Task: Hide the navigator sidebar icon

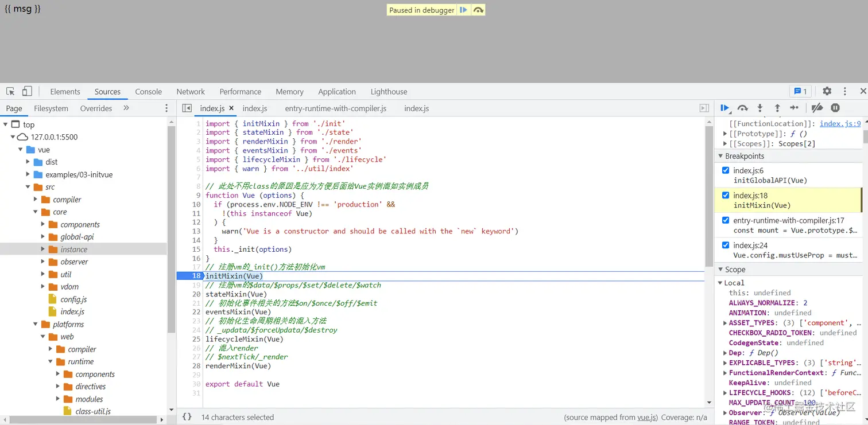Action: pos(187,108)
